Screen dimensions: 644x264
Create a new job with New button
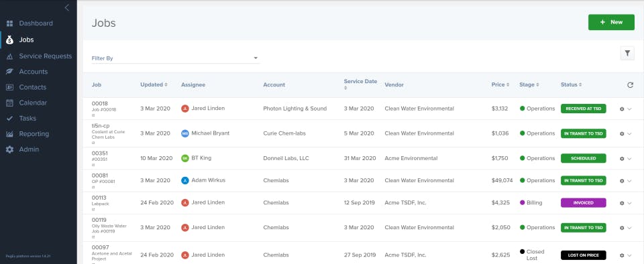click(611, 22)
